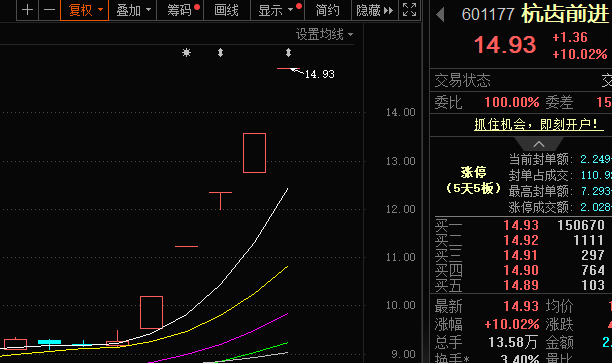Toggle 隐藏 to hide the side panel
Screen dimensions: 612x363
(375, 10)
